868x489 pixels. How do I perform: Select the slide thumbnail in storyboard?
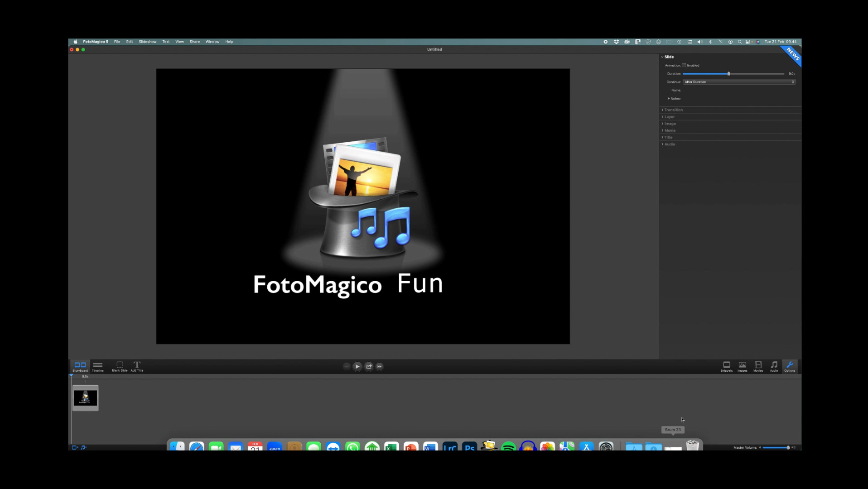(x=85, y=398)
